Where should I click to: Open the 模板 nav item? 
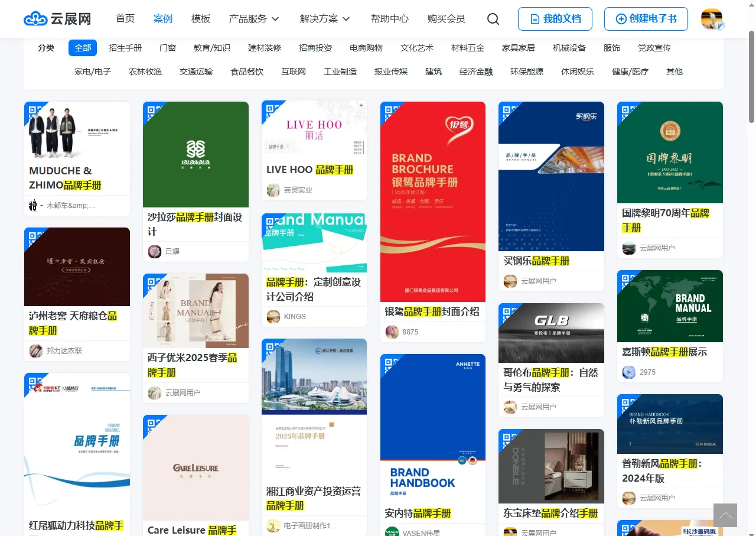(201, 19)
